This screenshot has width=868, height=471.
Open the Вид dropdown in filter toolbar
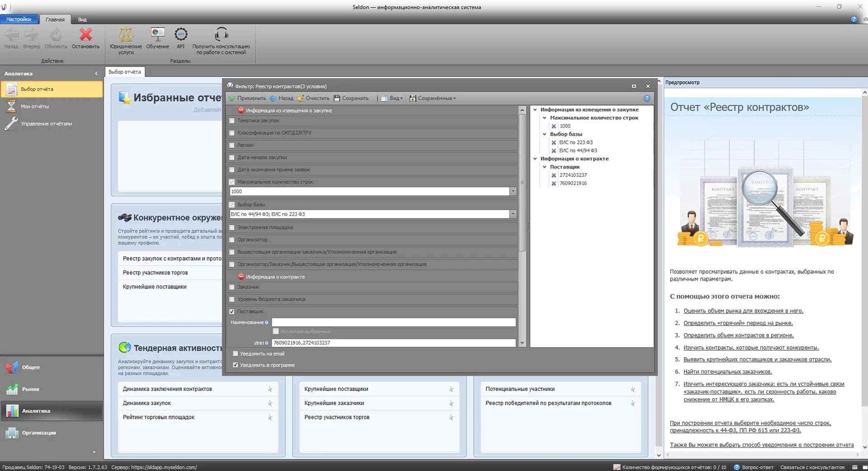392,98
